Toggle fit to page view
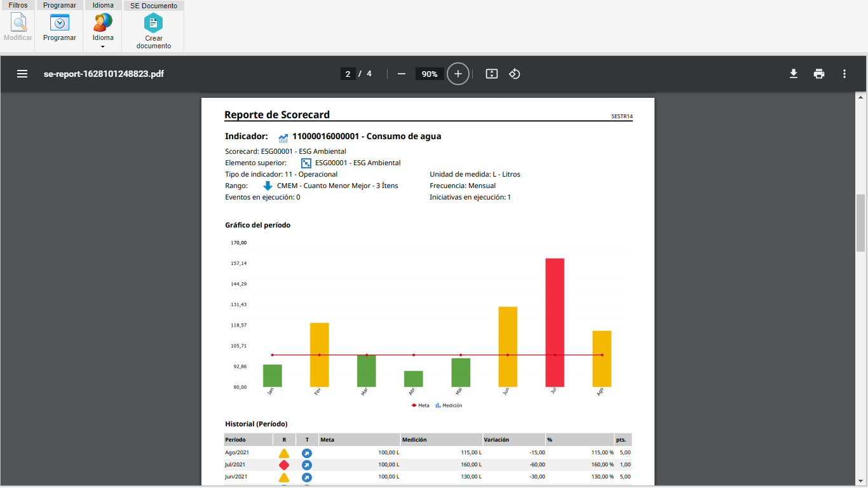868x488 pixels. point(491,74)
